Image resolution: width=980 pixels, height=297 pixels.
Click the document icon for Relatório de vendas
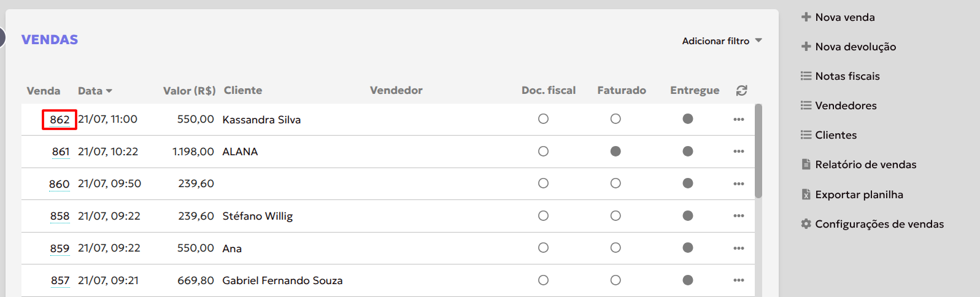click(806, 164)
